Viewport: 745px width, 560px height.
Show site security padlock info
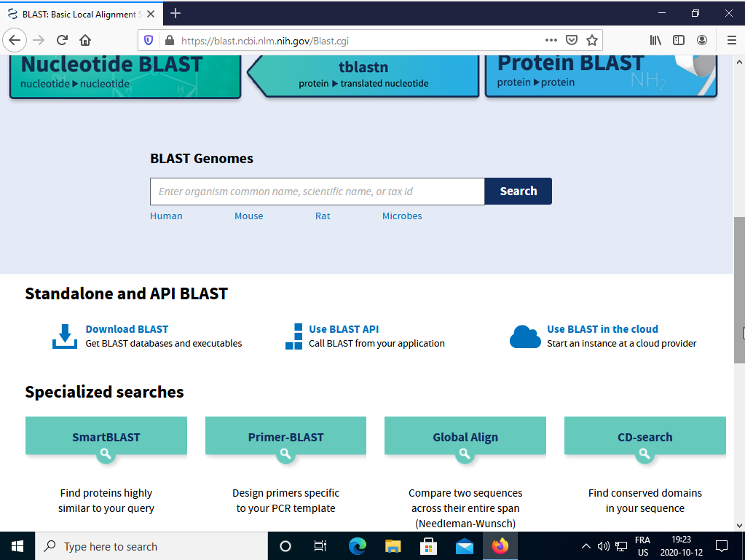(170, 40)
